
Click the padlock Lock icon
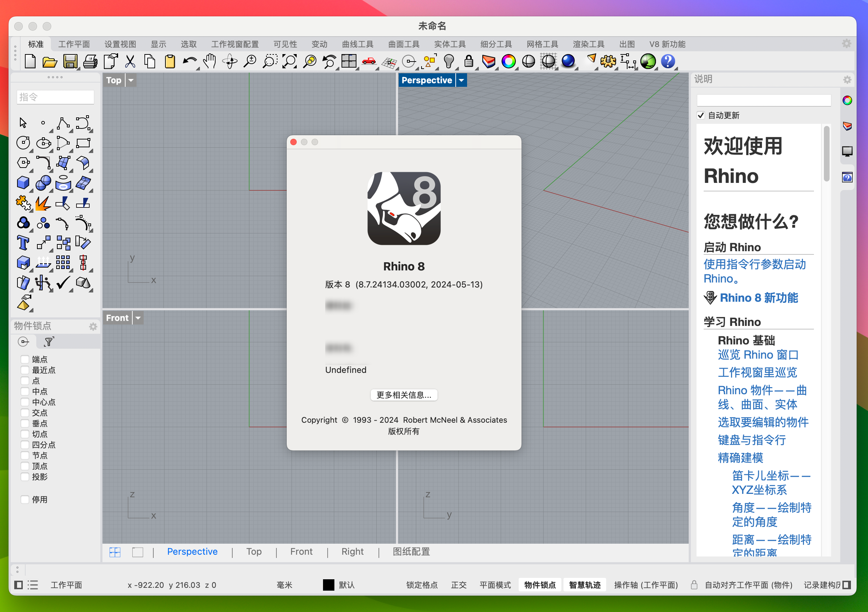(469, 61)
